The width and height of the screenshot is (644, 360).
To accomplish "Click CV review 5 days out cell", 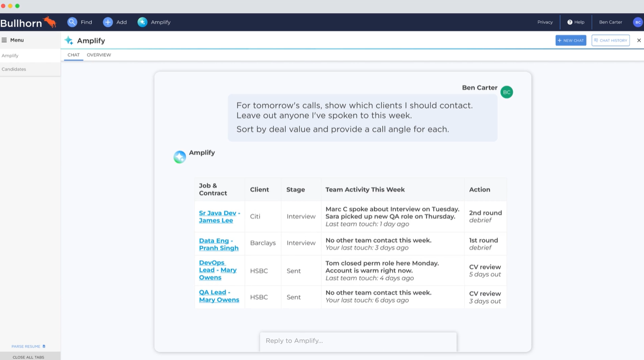I will point(485,271).
